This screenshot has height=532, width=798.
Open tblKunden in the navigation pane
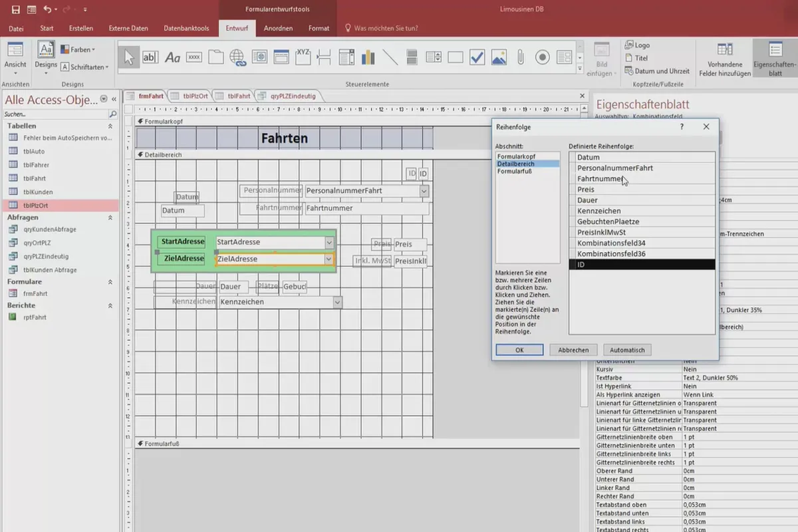coord(37,192)
